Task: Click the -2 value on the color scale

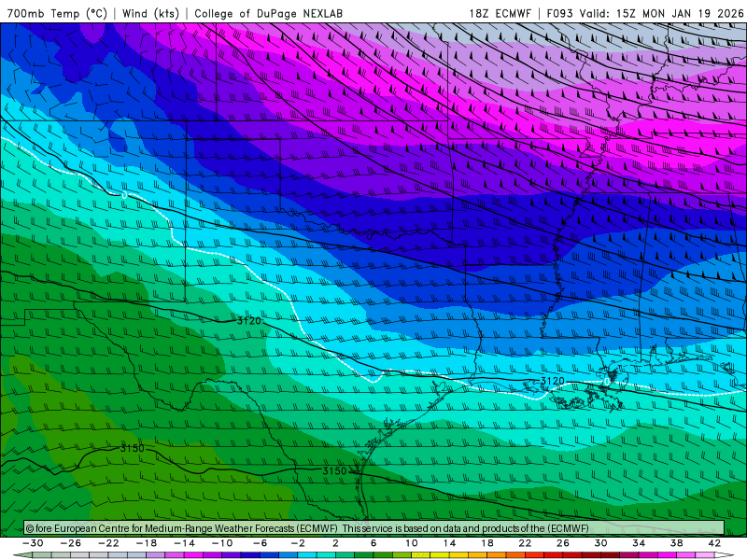Action: (298, 543)
